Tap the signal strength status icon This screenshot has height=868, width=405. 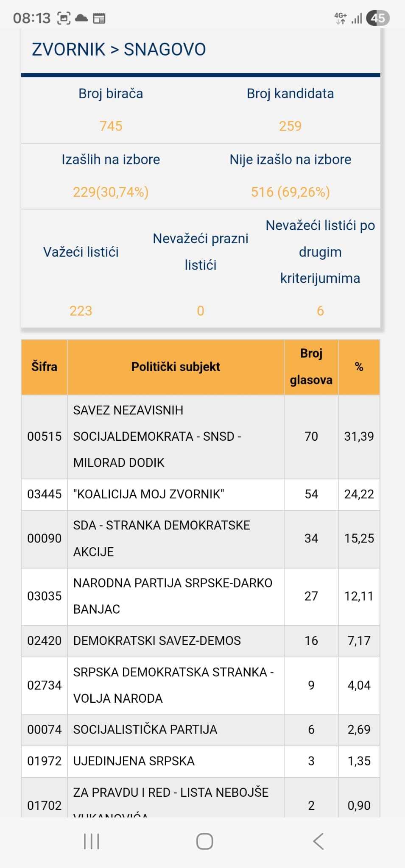click(x=357, y=18)
